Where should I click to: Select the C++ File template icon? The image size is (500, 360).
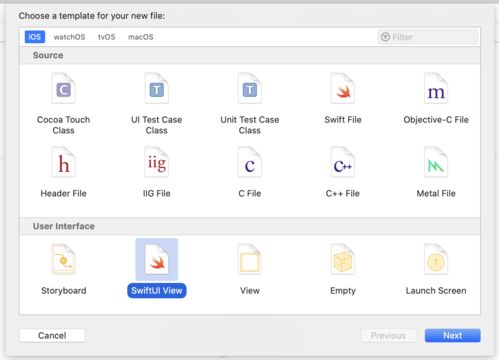click(x=343, y=162)
